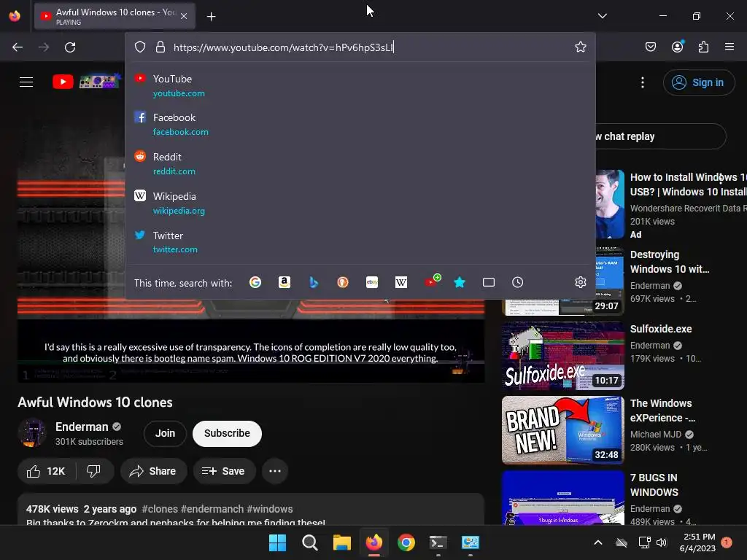Search only in History
This screenshot has height=560, width=747.
click(517, 282)
